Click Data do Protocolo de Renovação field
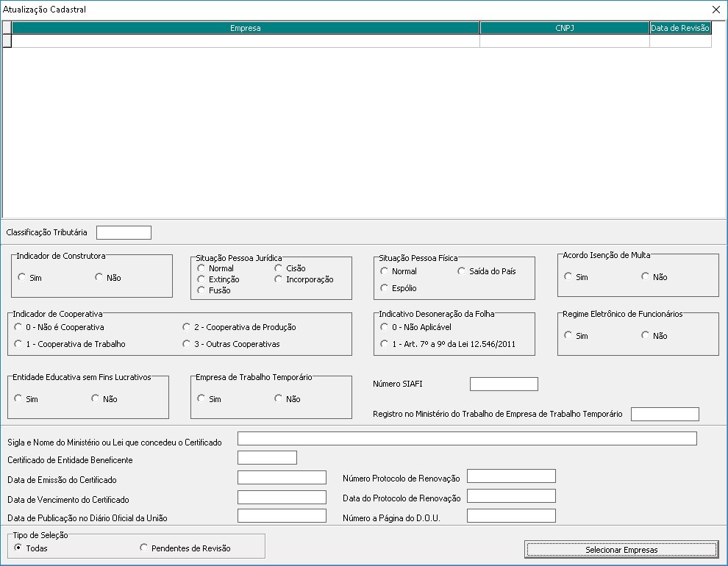Screen dimensions: 728x566 click(511, 496)
